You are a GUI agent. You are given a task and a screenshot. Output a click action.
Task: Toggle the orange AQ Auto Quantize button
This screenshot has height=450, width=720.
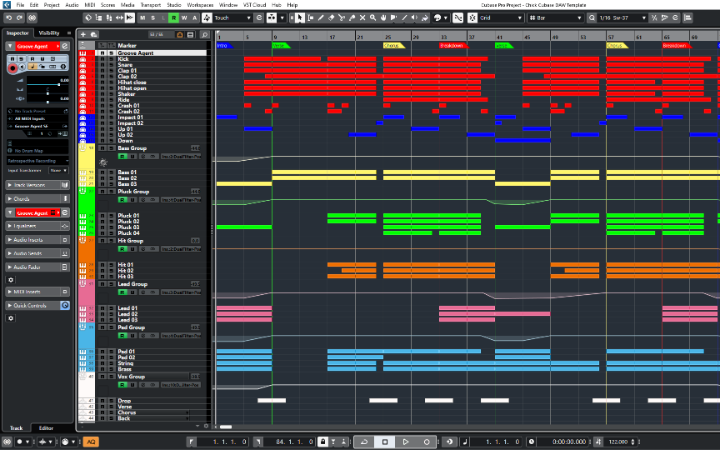(x=91, y=442)
